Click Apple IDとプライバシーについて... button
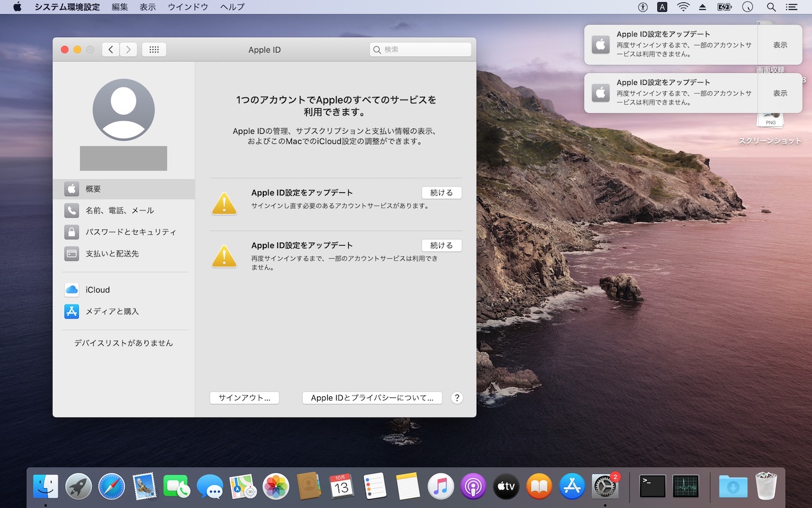This screenshot has height=508, width=812. [x=372, y=398]
